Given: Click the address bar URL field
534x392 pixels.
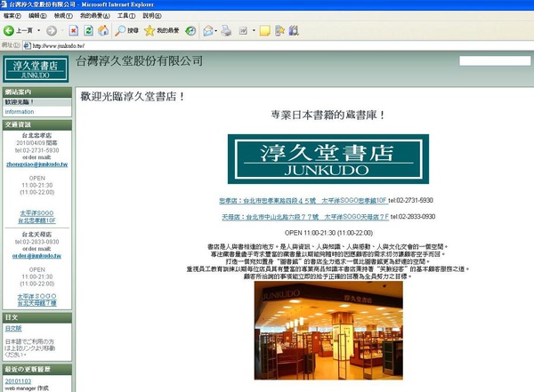Looking at the screenshot, I should click(x=279, y=45).
